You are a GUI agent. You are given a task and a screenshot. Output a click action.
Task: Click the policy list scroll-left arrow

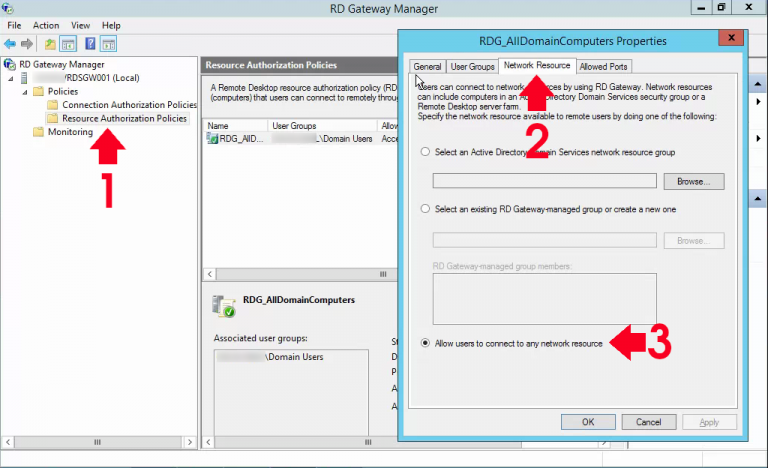pyautogui.click(x=210, y=274)
